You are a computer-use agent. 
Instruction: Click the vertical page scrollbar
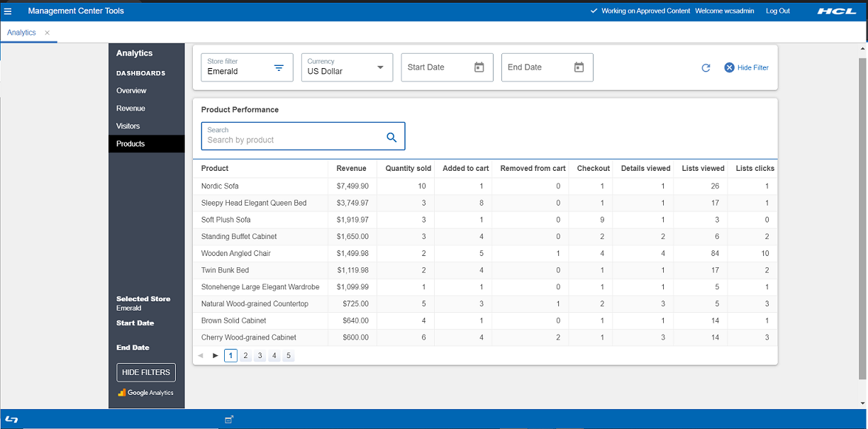(x=862, y=213)
